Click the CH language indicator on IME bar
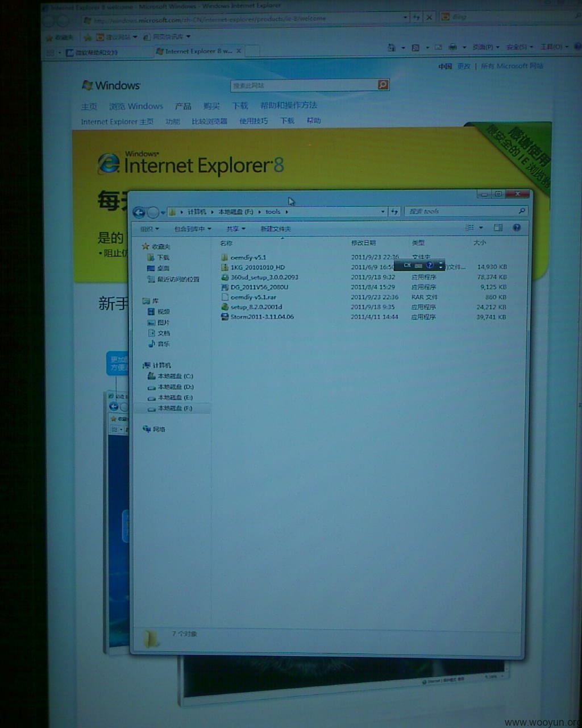582x728 pixels. (x=407, y=265)
